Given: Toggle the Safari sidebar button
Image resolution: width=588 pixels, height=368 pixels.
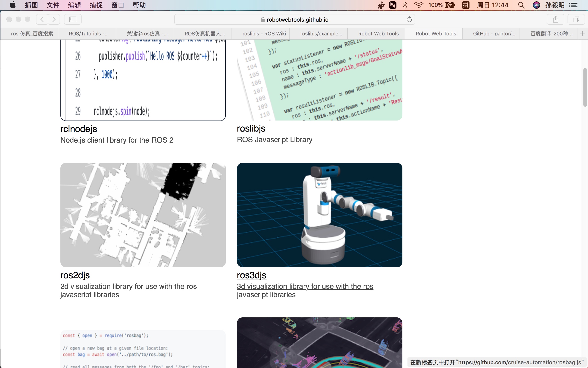Looking at the screenshot, I should tap(73, 19).
